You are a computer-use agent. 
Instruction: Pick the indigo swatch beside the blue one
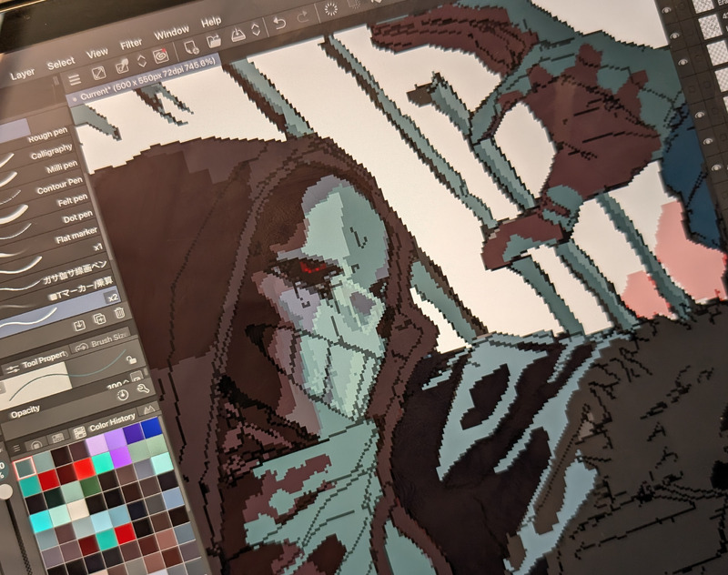tap(134, 433)
